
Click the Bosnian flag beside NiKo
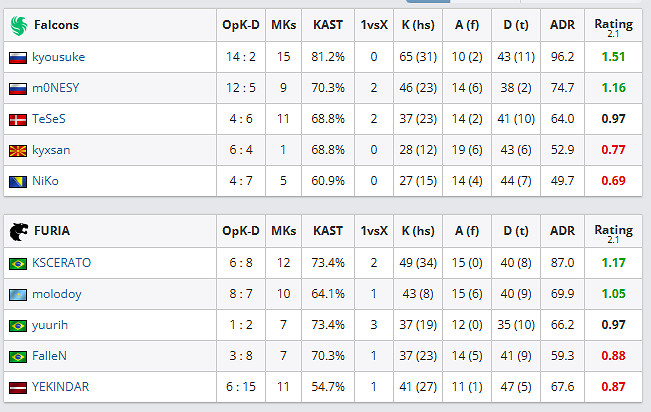pos(17,181)
